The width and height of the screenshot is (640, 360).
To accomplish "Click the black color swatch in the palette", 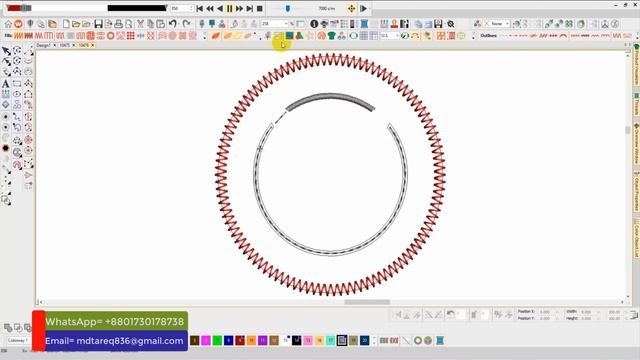I will click(x=297, y=340).
